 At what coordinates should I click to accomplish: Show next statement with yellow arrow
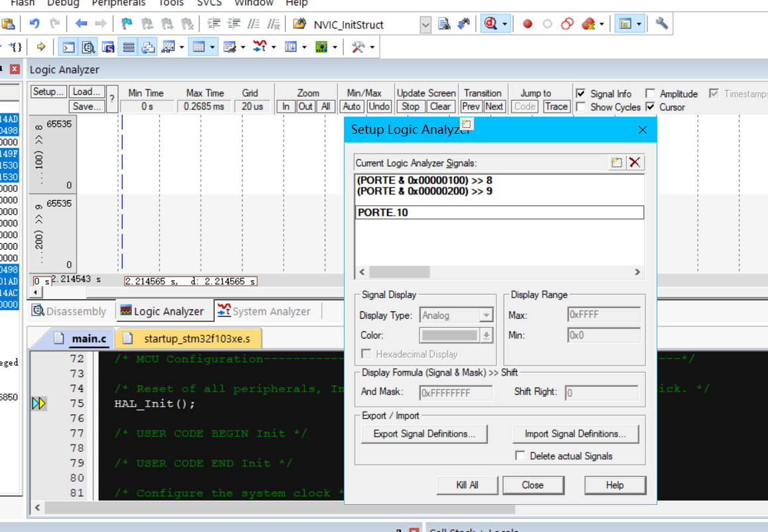(x=40, y=47)
